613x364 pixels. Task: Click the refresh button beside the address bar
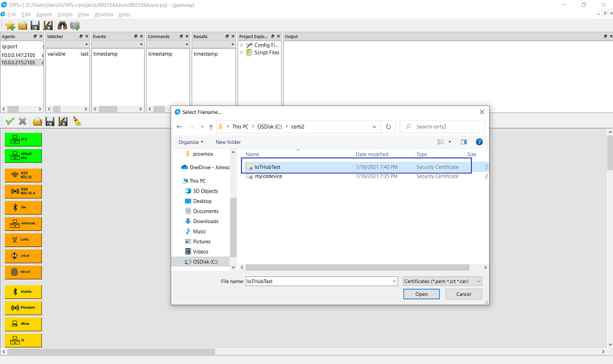[x=388, y=127]
